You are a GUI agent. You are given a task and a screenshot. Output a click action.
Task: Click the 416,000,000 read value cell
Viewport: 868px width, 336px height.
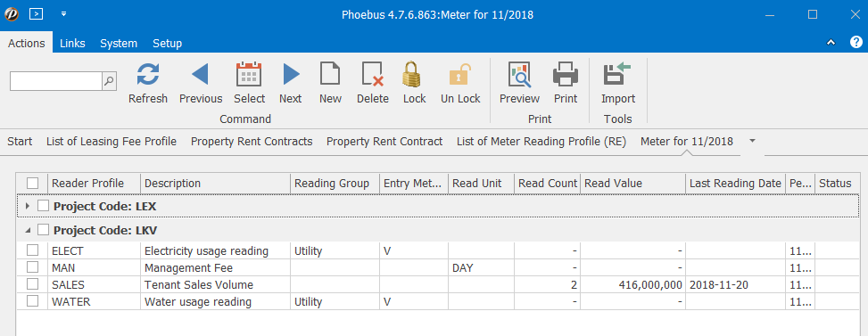click(633, 285)
